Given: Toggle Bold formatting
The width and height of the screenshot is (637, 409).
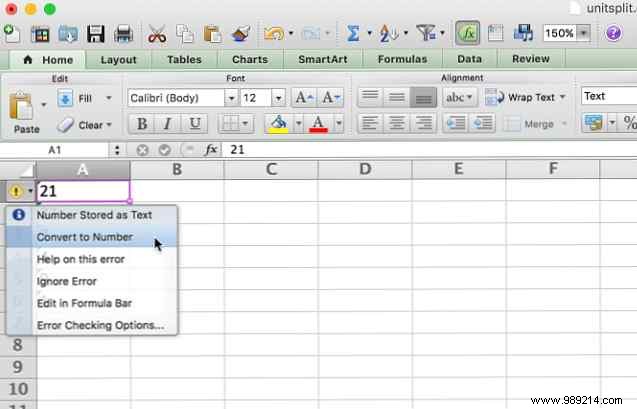Looking at the screenshot, I should (x=142, y=123).
